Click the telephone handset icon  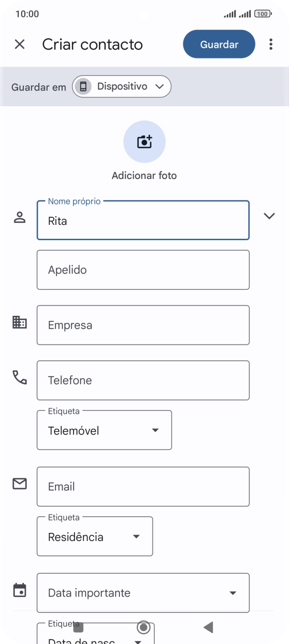tap(20, 378)
